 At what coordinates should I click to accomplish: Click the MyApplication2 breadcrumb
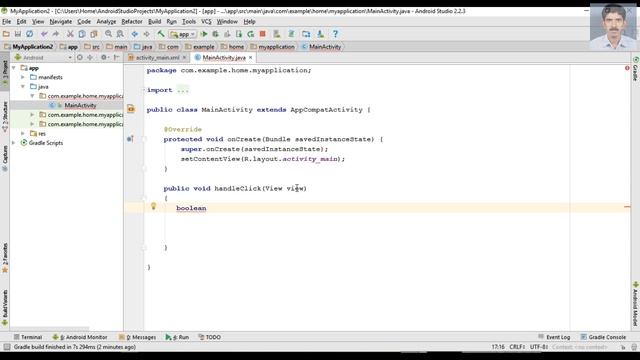[29, 47]
